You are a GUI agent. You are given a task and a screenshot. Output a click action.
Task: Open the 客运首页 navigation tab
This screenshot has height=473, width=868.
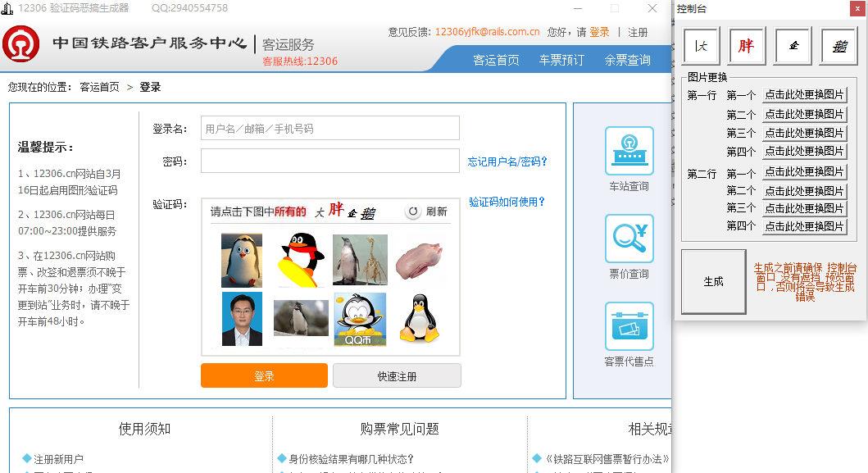pyautogui.click(x=496, y=60)
